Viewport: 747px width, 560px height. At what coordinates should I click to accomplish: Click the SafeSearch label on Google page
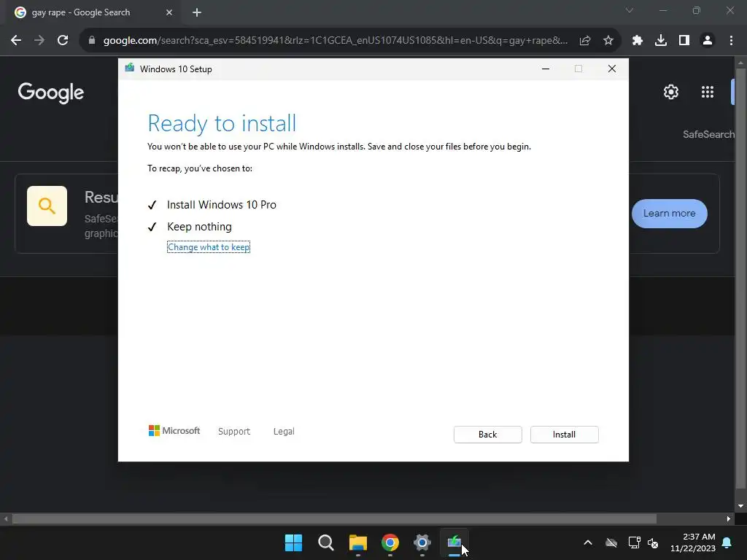pos(708,134)
